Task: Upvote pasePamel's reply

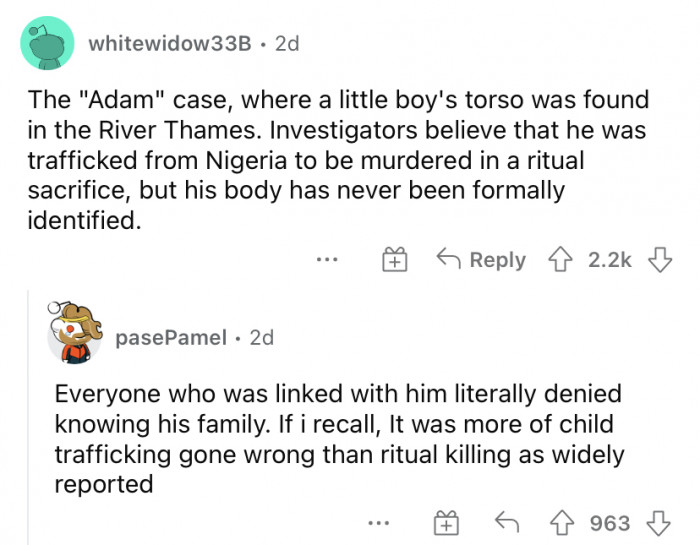Action: pyautogui.click(x=561, y=523)
